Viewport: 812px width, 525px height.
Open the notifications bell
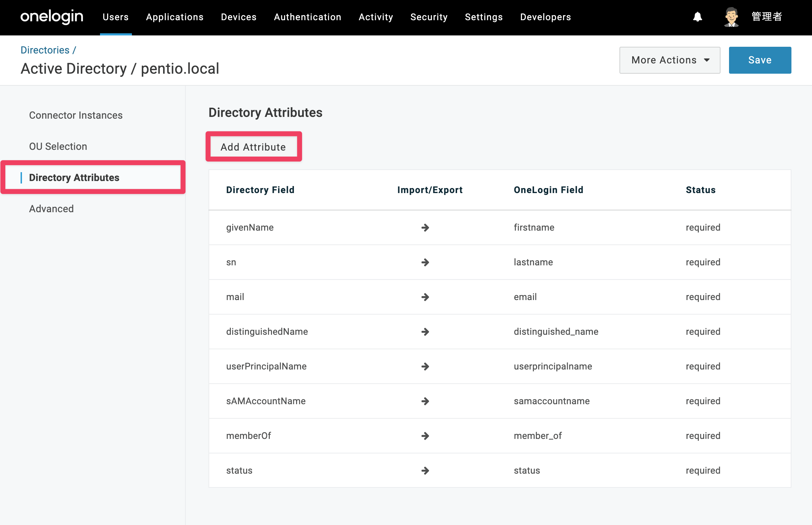pos(697,17)
